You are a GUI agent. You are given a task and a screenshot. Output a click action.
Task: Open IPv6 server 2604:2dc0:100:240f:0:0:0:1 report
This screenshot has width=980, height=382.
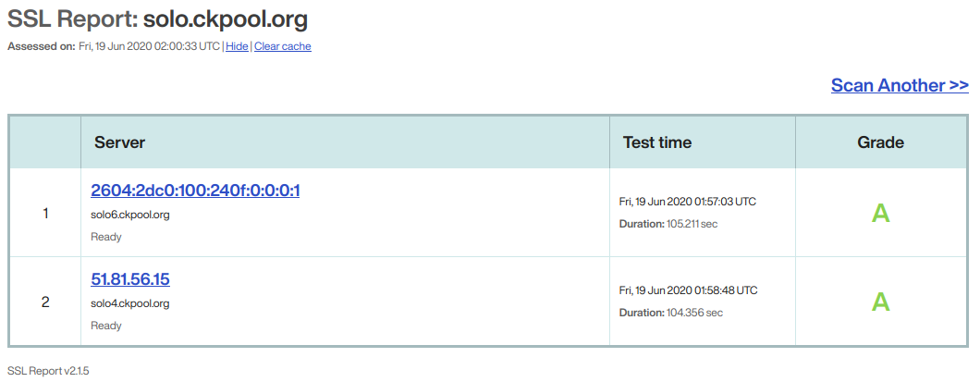pyautogui.click(x=195, y=190)
